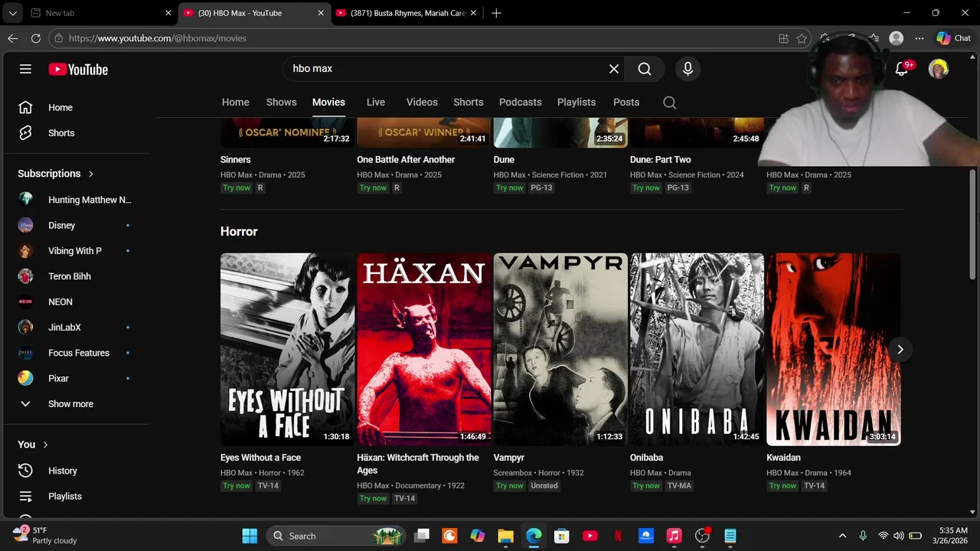The image size is (980, 551).
Task: Open the Copilot Chat button
Action: coord(953,38)
